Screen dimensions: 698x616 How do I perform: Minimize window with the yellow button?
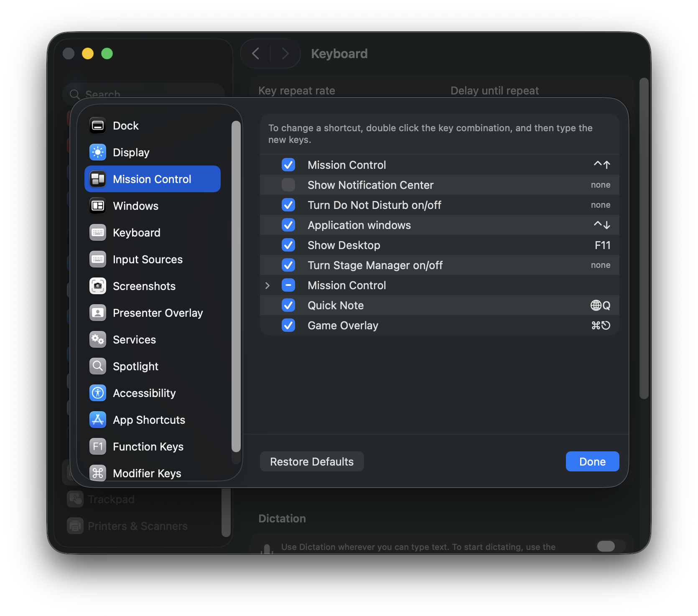(x=88, y=53)
